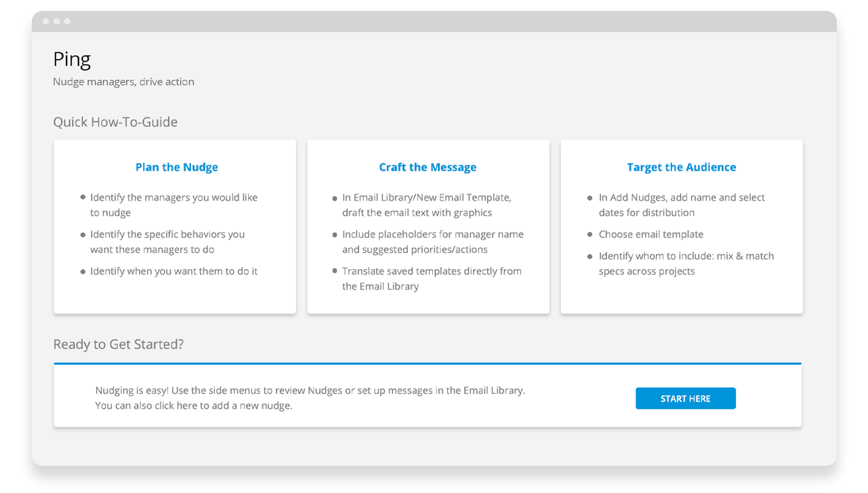Click the Ready to Get Started? heading
The height and width of the screenshot is (493, 868).
click(119, 344)
